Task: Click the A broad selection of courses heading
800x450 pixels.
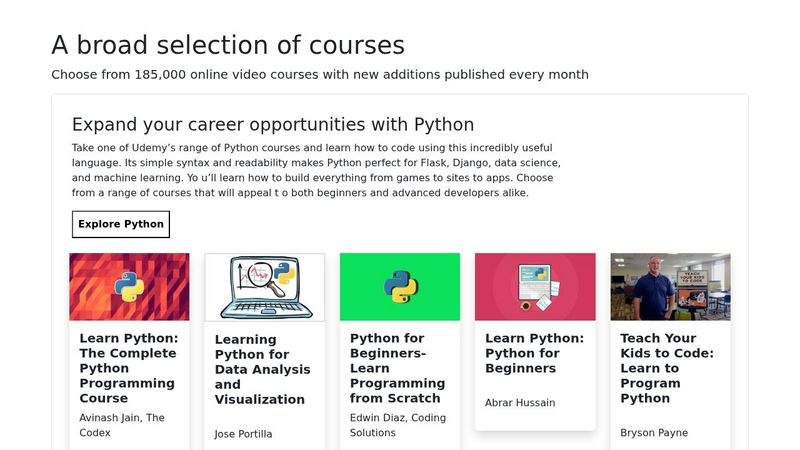Action: [228, 45]
